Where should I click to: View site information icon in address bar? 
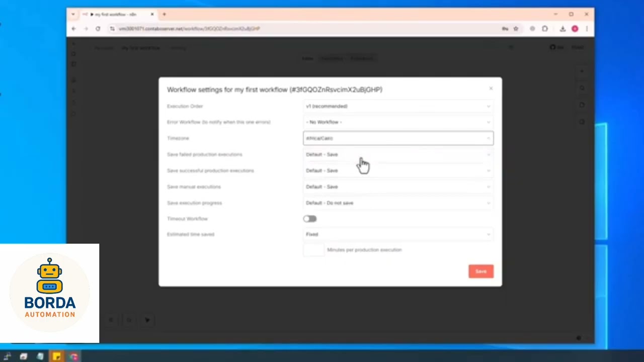pyautogui.click(x=112, y=29)
